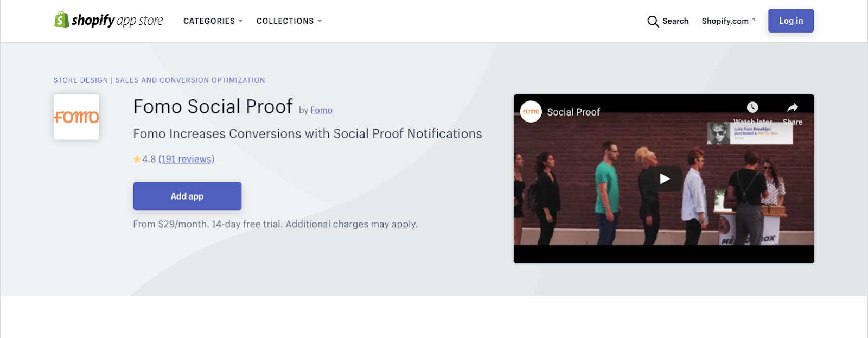Open Sales and Conversion Optimization link
This screenshot has width=868, height=338.
click(x=190, y=80)
